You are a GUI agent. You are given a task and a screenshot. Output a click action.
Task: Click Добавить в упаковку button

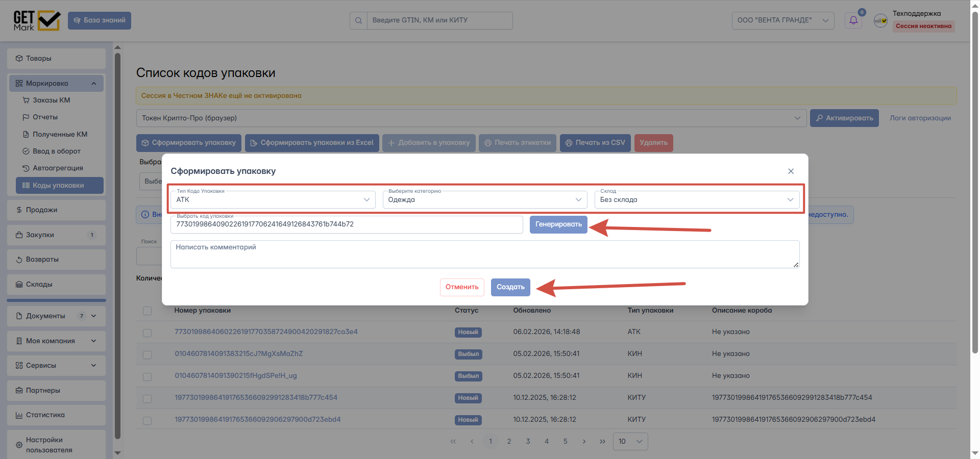pos(429,143)
